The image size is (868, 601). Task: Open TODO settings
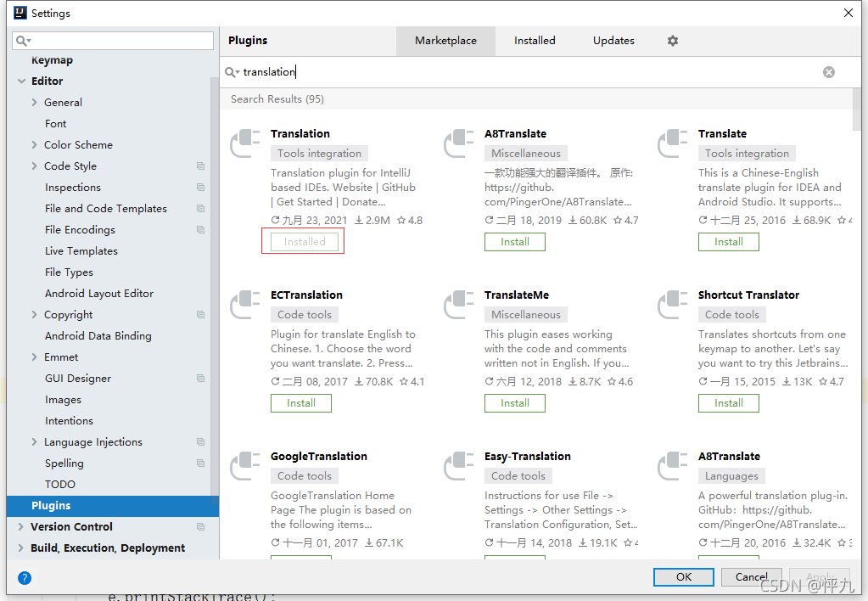(x=59, y=485)
